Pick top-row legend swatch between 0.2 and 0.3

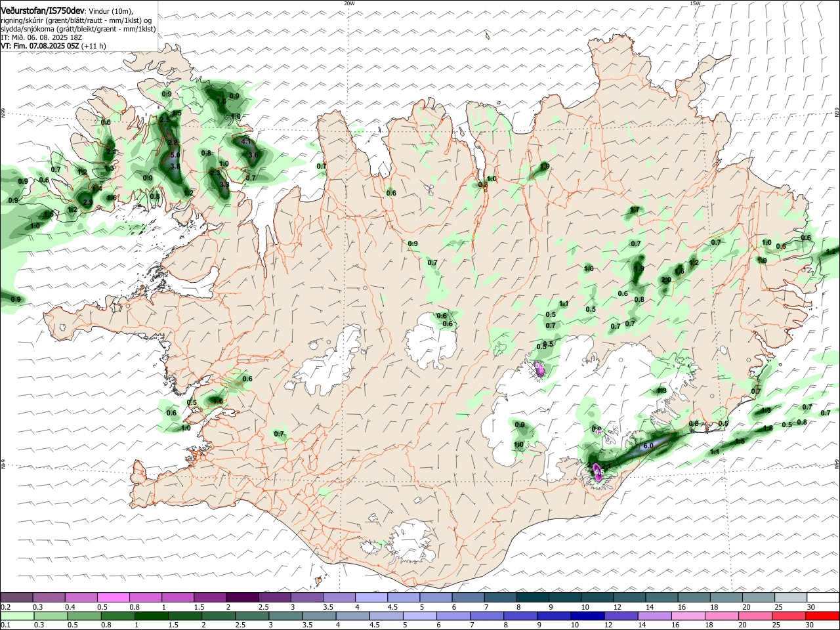pyautogui.click(x=16, y=598)
